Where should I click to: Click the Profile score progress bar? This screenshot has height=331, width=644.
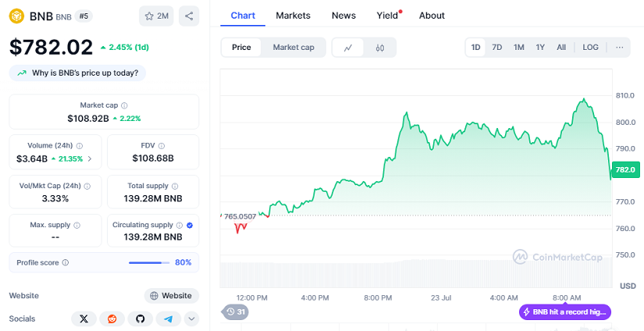149,262
